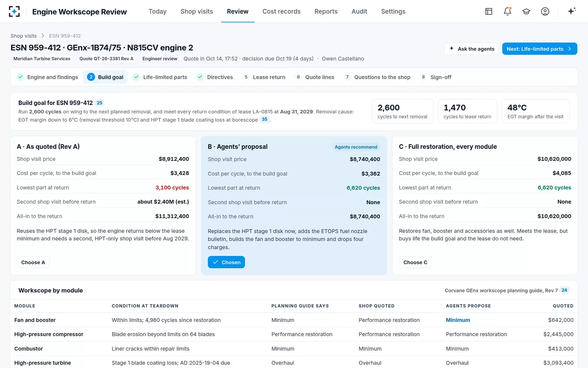The width and height of the screenshot is (588, 368).
Task: Select the Build goal step
Action: pos(105,77)
